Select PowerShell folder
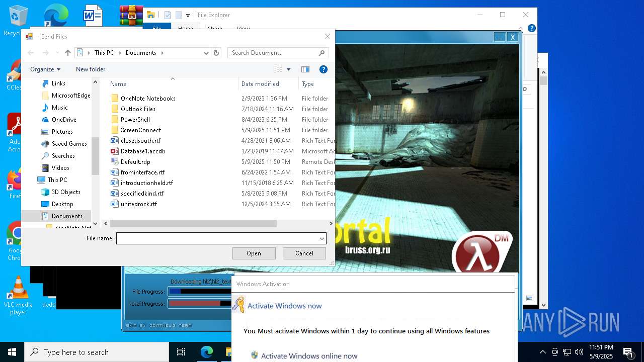Viewport: 644px width, 362px height. (135, 120)
